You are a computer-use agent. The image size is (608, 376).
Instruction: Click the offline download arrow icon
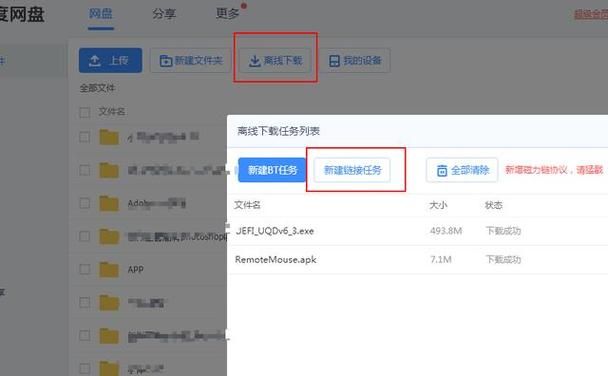coord(254,61)
